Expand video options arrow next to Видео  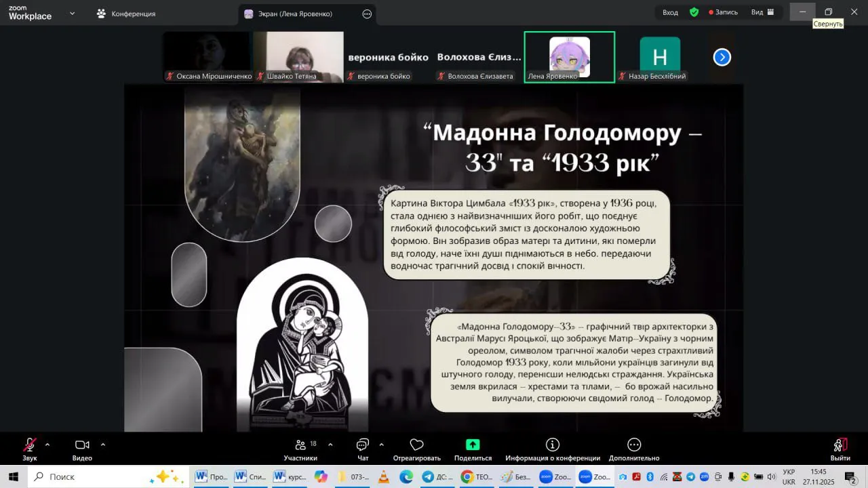coord(103,445)
